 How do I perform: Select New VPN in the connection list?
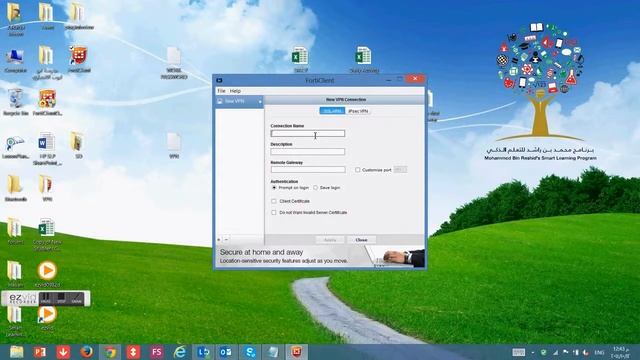point(239,101)
